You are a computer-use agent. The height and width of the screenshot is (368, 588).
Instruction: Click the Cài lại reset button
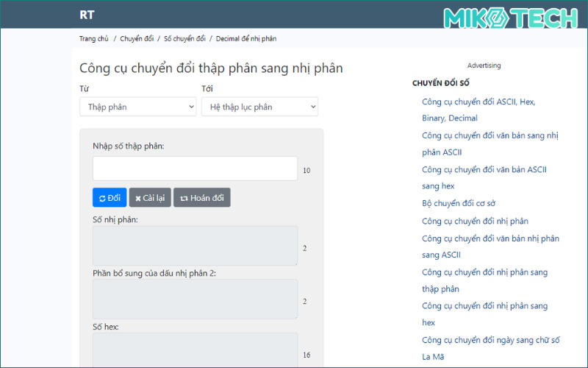[150, 197]
